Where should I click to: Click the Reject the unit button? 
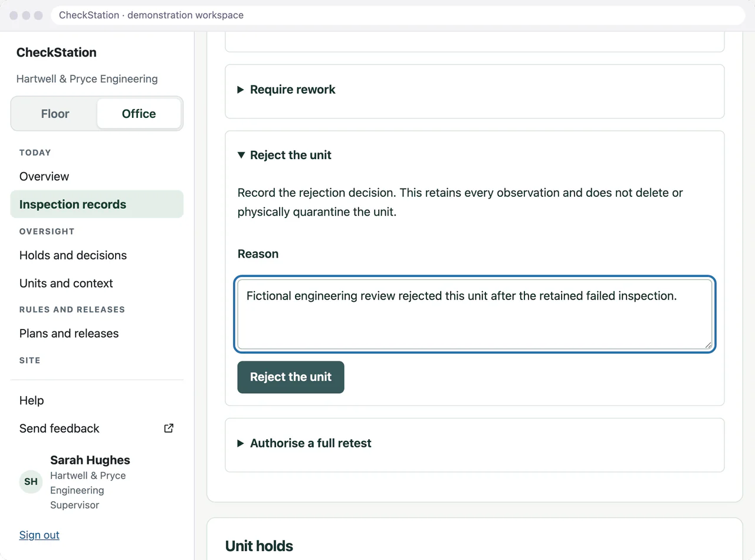click(x=291, y=377)
